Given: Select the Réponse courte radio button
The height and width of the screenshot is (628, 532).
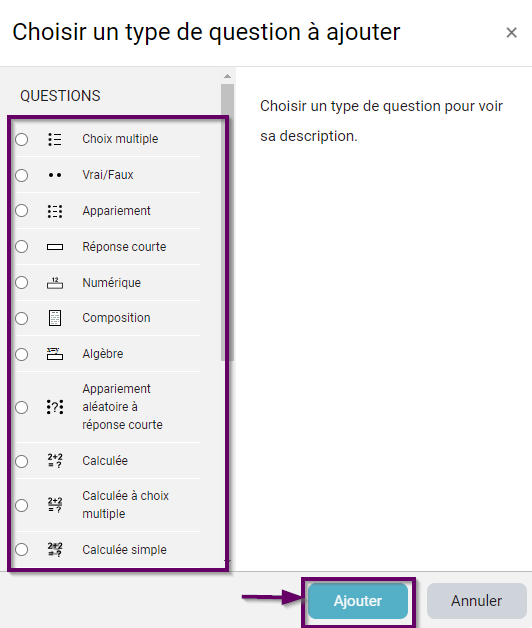Looking at the screenshot, I should 22,247.
